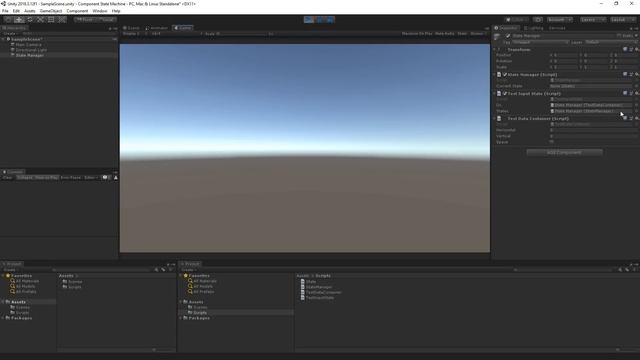Click the Horizontal value field
The height and width of the screenshot is (360, 640).
point(594,130)
